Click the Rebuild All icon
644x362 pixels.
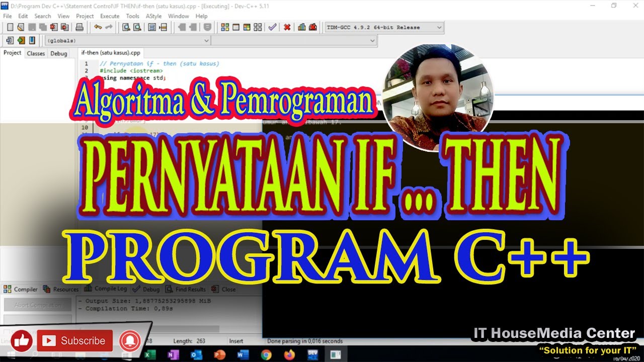pos(258,27)
